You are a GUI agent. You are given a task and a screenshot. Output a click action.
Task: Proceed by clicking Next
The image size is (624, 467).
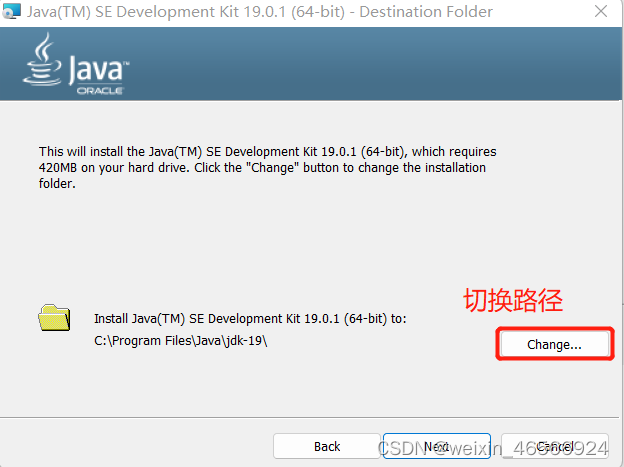(x=437, y=446)
